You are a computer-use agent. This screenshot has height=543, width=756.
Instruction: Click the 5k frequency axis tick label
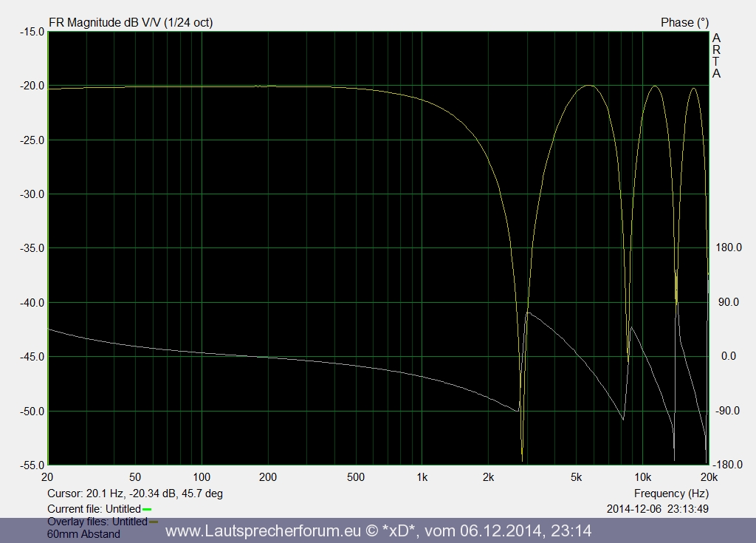tap(576, 477)
